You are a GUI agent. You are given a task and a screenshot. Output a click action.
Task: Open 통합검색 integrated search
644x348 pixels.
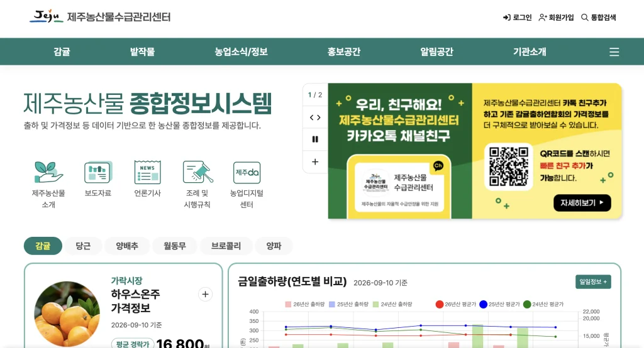(599, 17)
